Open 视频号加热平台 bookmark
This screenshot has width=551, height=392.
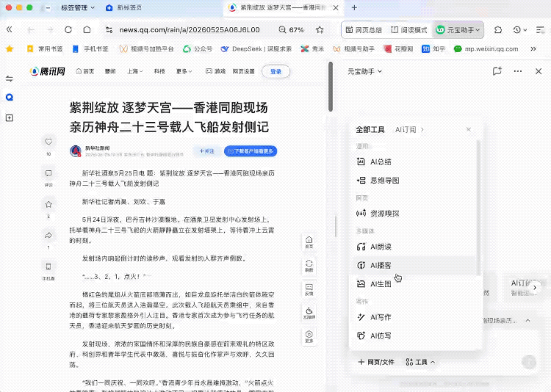click(x=146, y=49)
